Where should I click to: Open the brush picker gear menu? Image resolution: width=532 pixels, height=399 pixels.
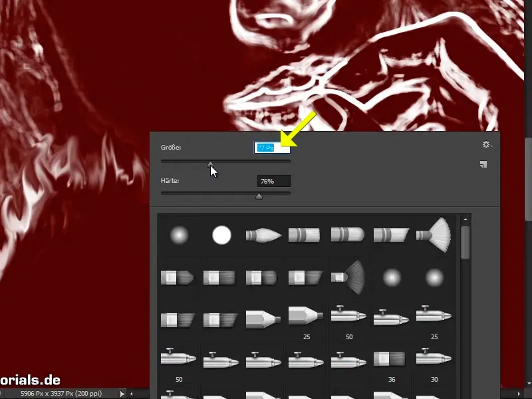click(x=487, y=145)
